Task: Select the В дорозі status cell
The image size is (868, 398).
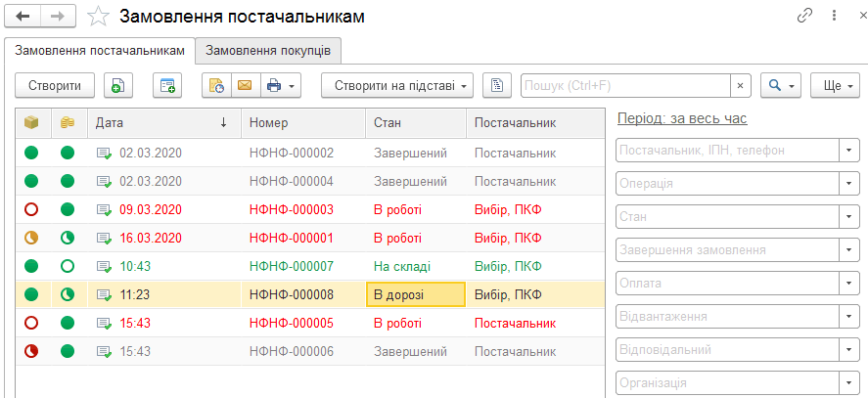Action: pos(416,294)
